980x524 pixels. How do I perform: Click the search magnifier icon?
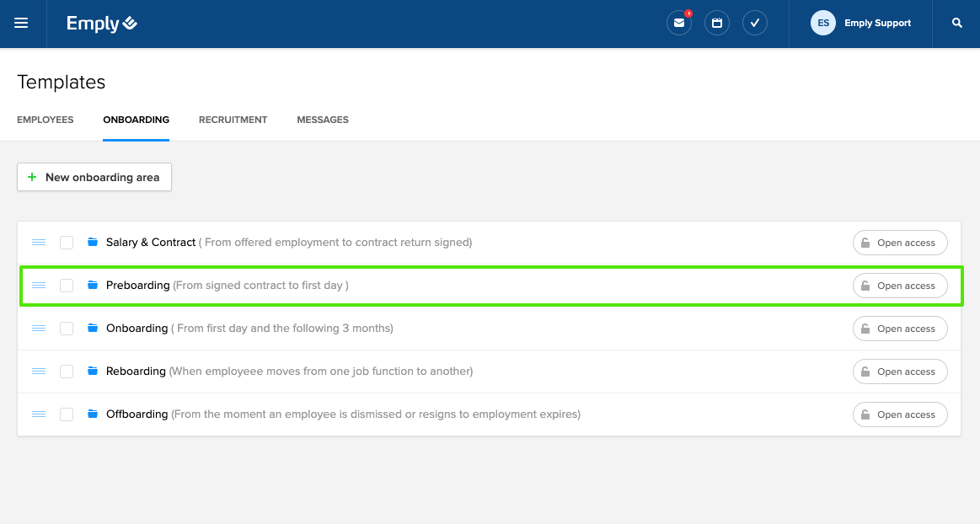[957, 24]
